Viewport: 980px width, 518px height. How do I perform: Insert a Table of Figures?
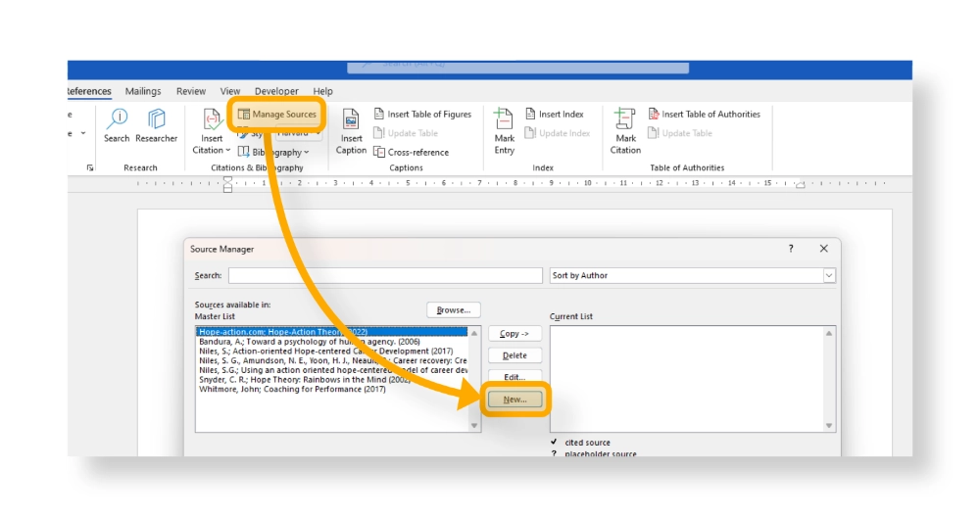(421, 115)
